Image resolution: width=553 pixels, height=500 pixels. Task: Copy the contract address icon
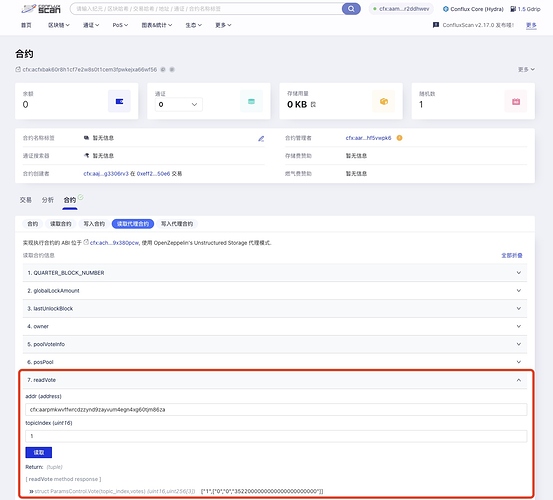click(x=163, y=69)
